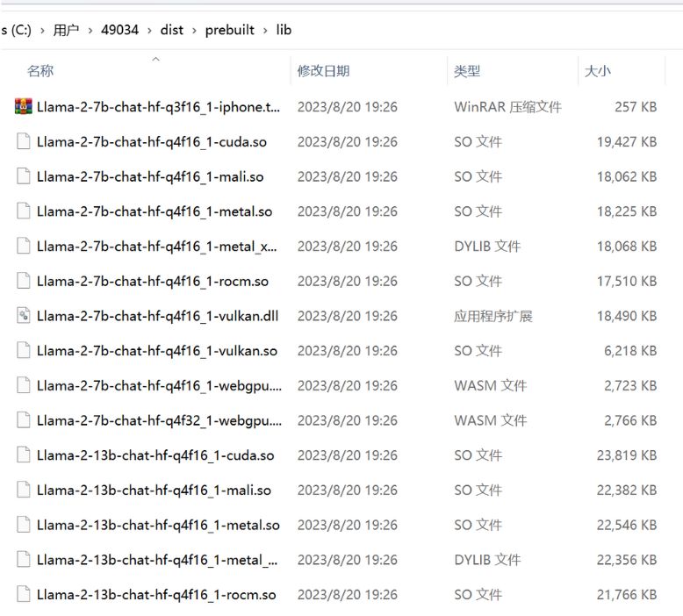Select file name Llama-2-7b-chat-hf-q4f16_1-webgpu...
The image size is (683, 616).
click(160, 386)
